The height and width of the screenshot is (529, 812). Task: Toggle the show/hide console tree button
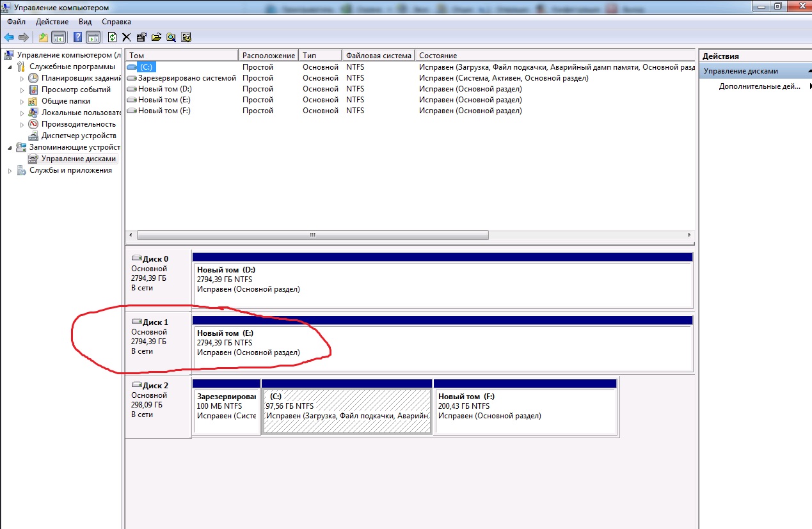[58, 37]
